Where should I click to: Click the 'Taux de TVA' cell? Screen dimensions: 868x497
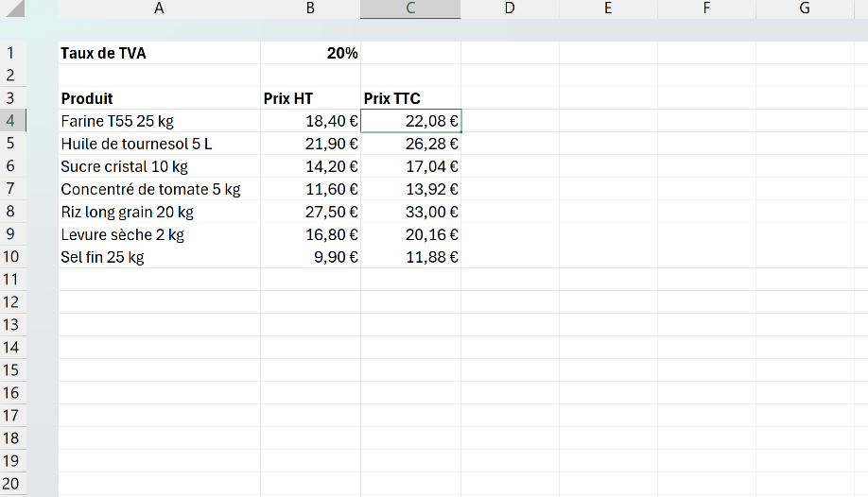click(160, 53)
